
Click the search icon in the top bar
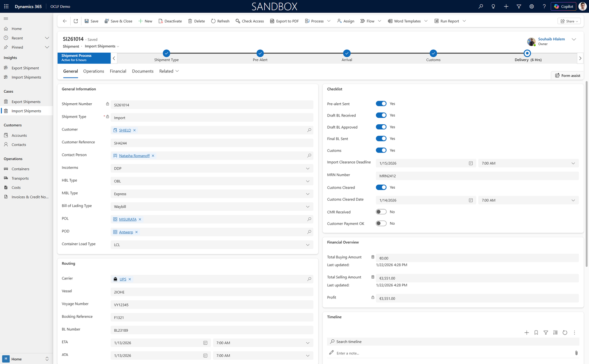(x=480, y=6)
